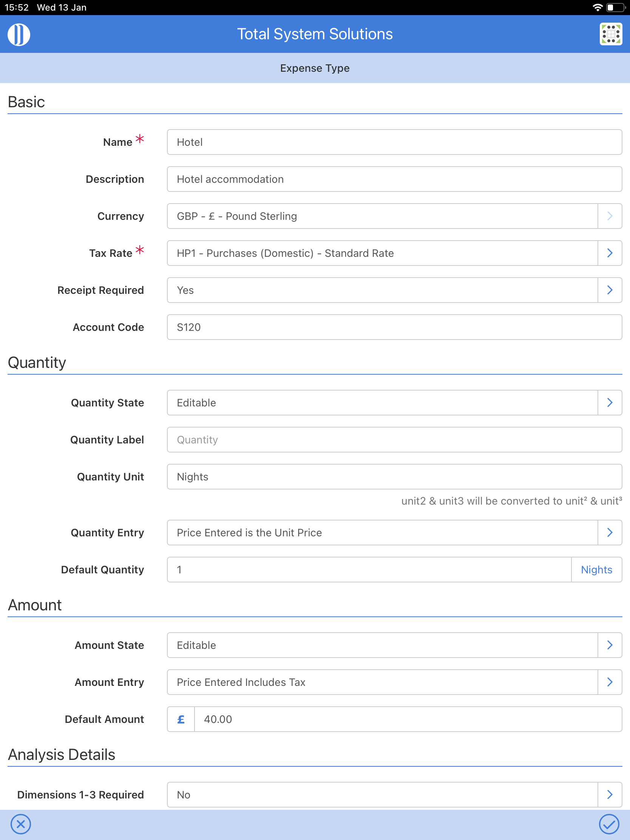This screenshot has width=630, height=840.
Task: Battery indicator in status bar
Action: coord(616,7)
